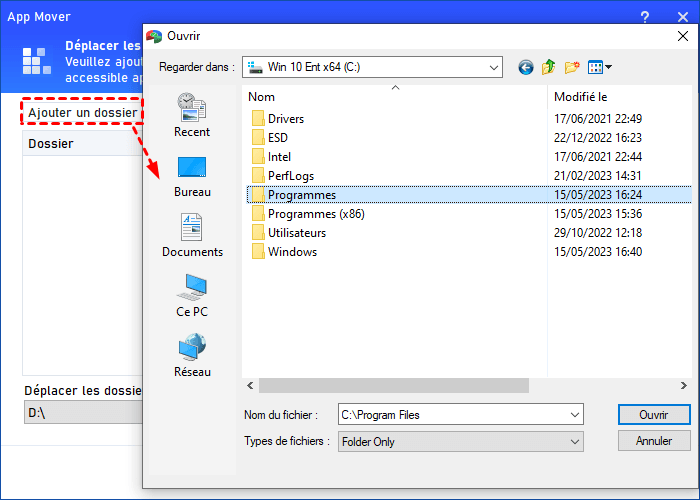Screen dimensions: 700x500
Task: Click date 29/10/2022 12:18
Action: [x=598, y=233]
